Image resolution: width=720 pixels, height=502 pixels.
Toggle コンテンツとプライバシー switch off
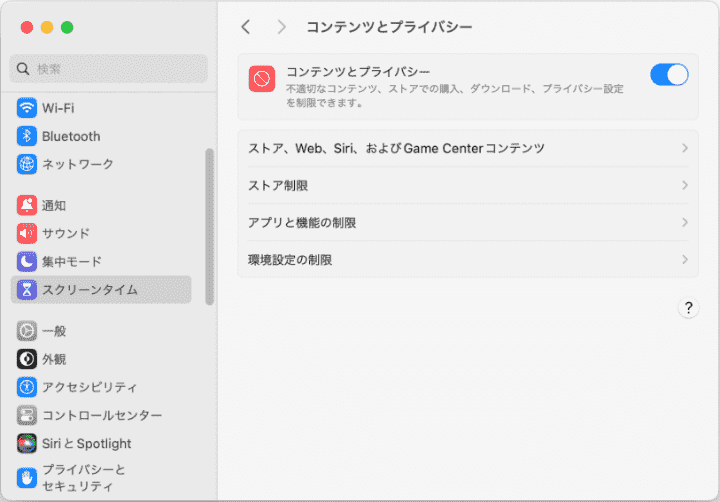[669, 75]
